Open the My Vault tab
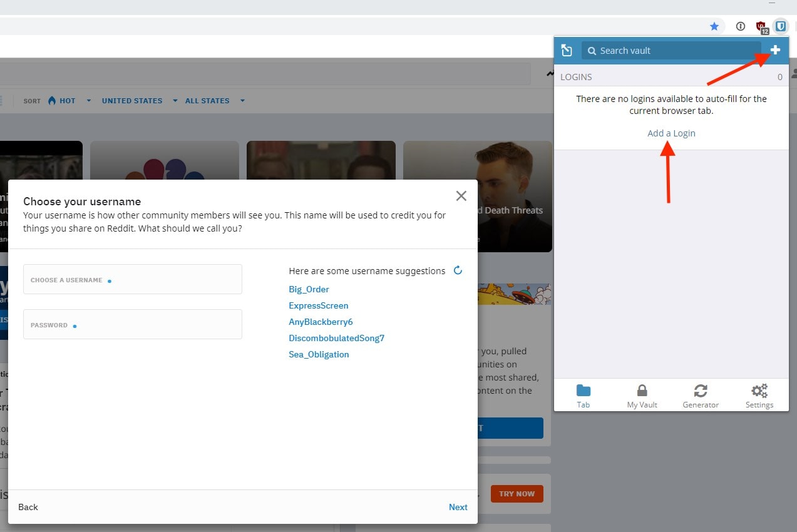797x532 pixels. click(x=642, y=396)
